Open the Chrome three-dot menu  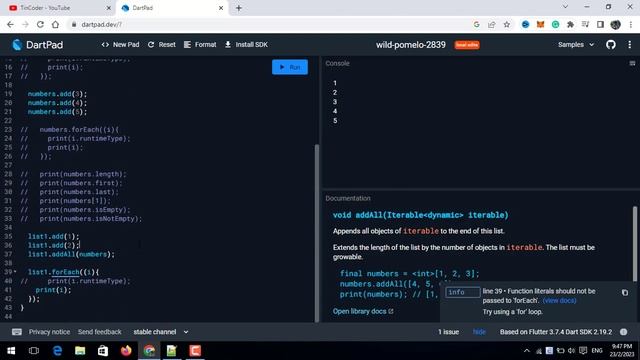(631, 24)
